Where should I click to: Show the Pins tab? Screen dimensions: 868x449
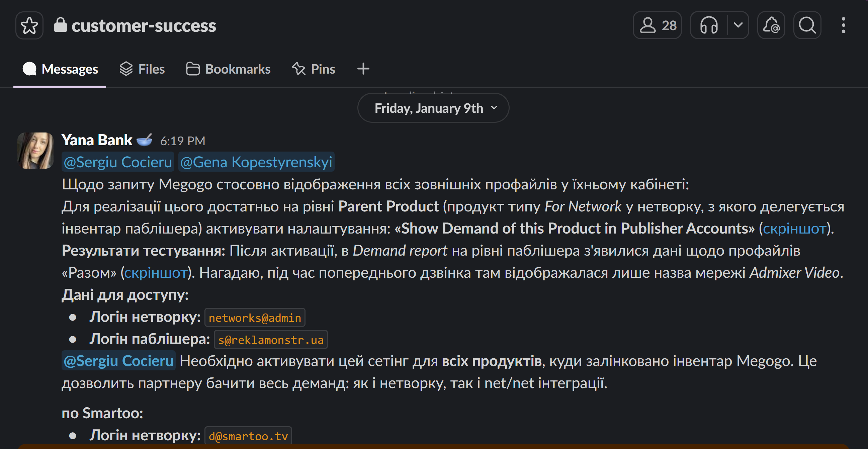pyautogui.click(x=314, y=69)
